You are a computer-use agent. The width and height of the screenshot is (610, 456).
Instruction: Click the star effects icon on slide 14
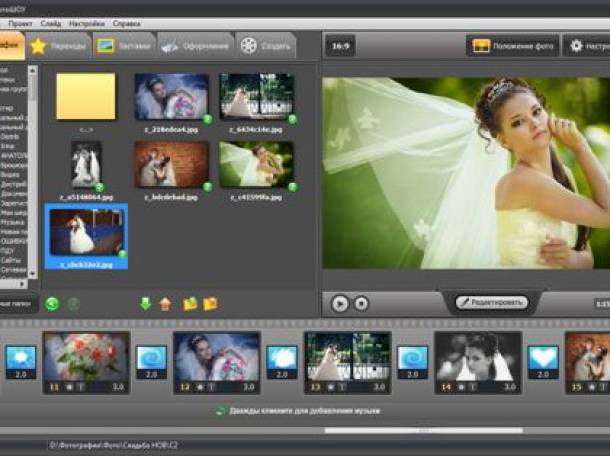(461, 387)
